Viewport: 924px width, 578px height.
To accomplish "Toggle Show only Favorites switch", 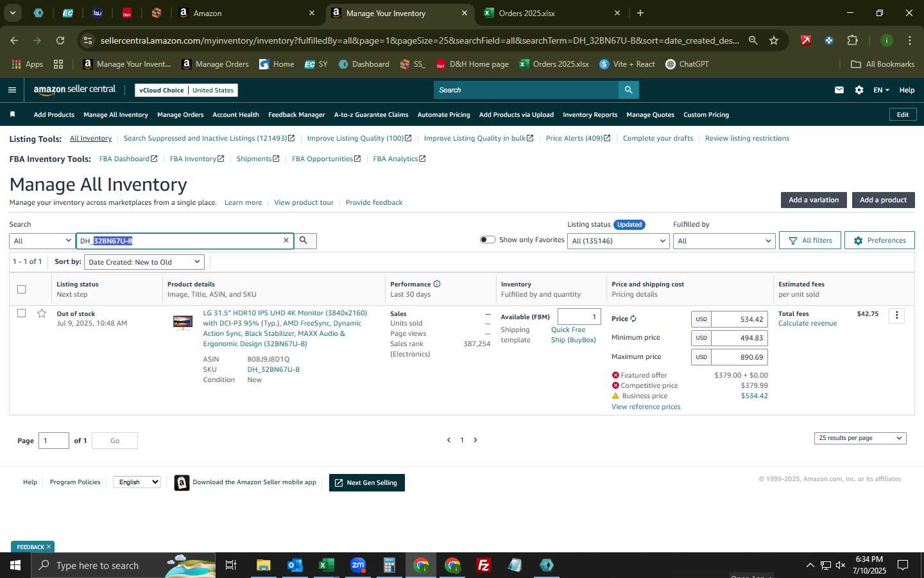I will coord(488,240).
